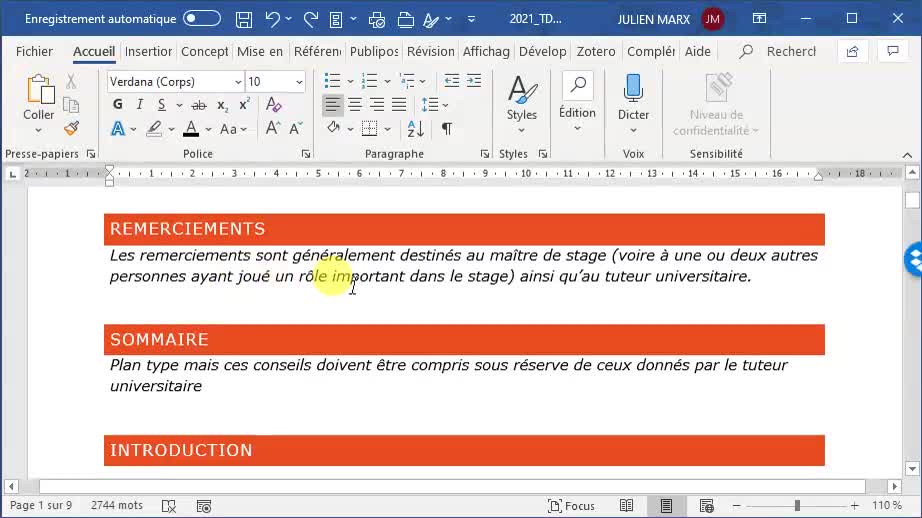Open the Verdana font name dropdown

click(238, 82)
